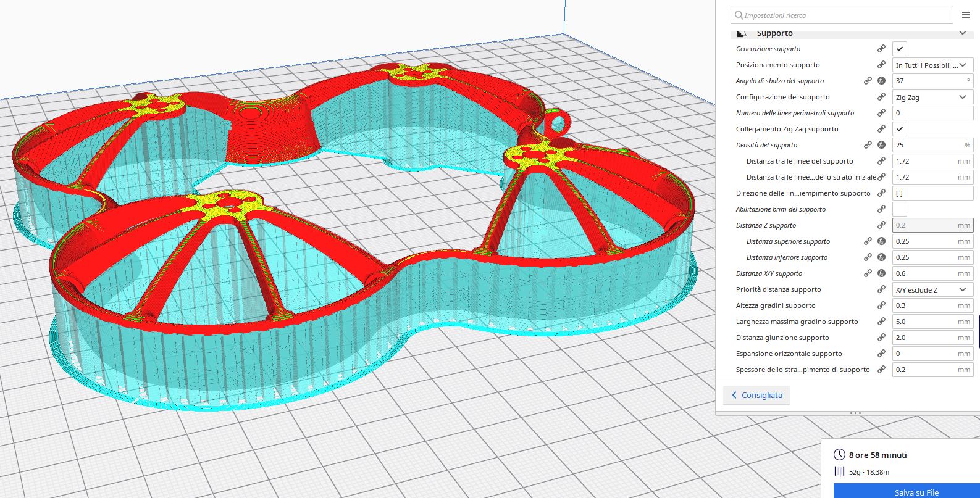The image size is (980, 498).
Task: Click link icon for Altezza gradini supporto
Action: click(x=882, y=305)
